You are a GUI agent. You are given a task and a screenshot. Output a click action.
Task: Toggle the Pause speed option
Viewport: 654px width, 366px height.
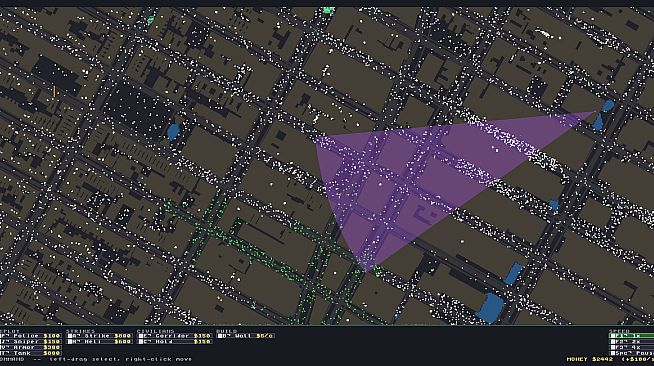click(631, 353)
